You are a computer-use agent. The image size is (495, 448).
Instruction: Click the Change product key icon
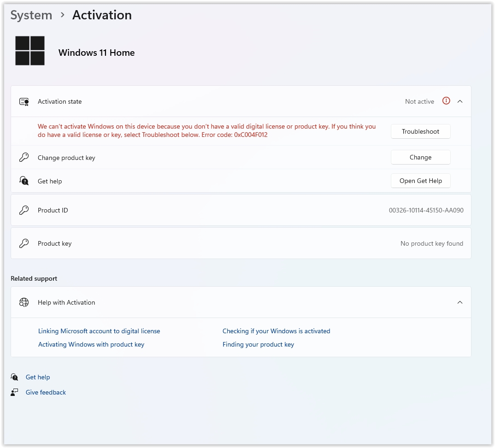[24, 158]
